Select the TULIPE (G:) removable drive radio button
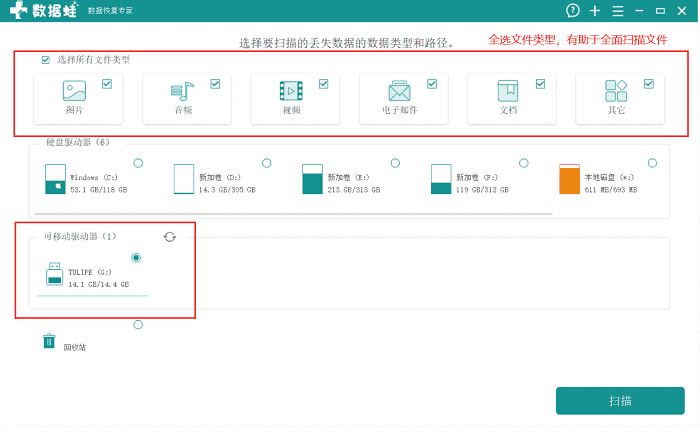Screen dimensions: 700x428 (136, 258)
